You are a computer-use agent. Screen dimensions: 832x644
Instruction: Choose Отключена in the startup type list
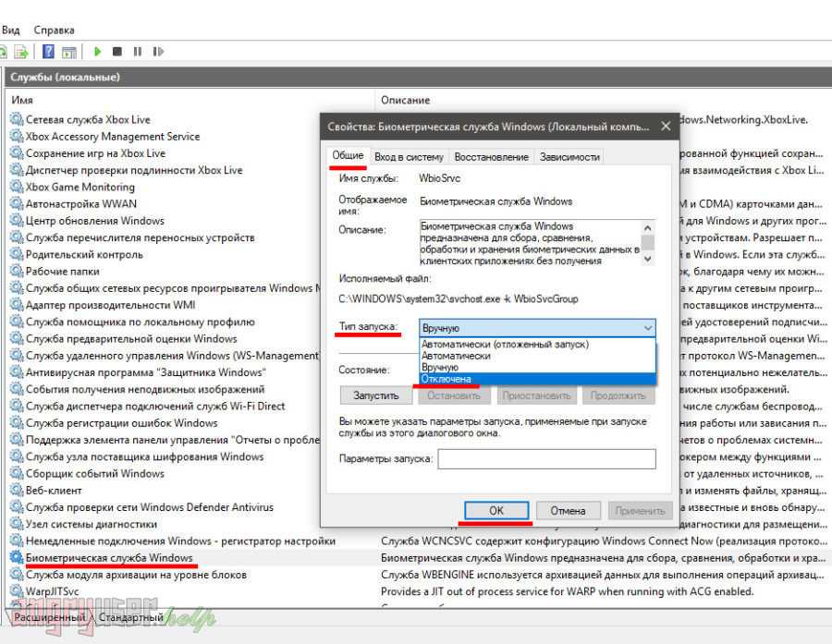[447, 379]
